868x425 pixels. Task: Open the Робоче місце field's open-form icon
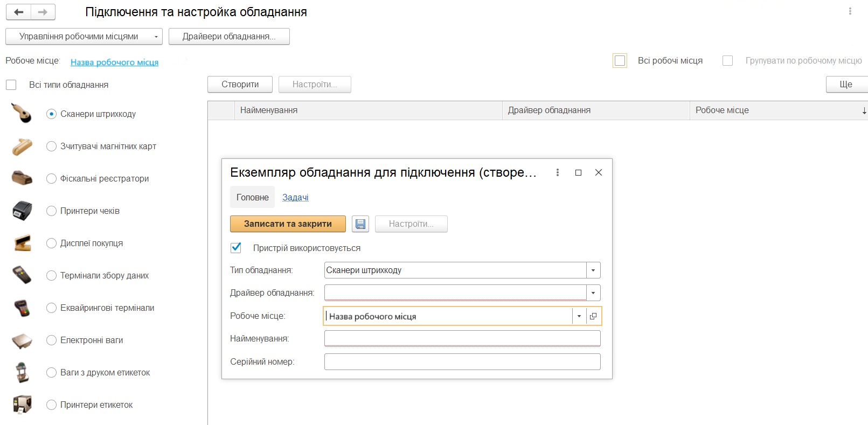click(x=593, y=316)
